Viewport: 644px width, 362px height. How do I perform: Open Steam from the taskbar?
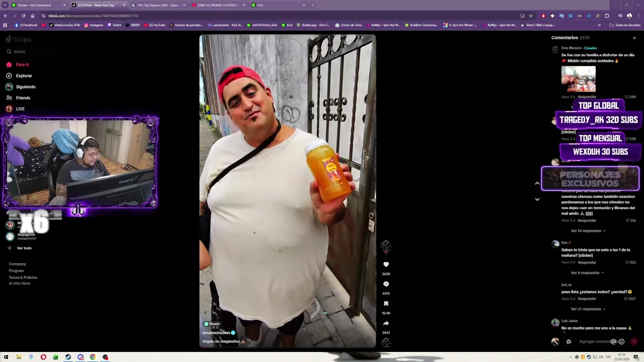coord(68,357)
